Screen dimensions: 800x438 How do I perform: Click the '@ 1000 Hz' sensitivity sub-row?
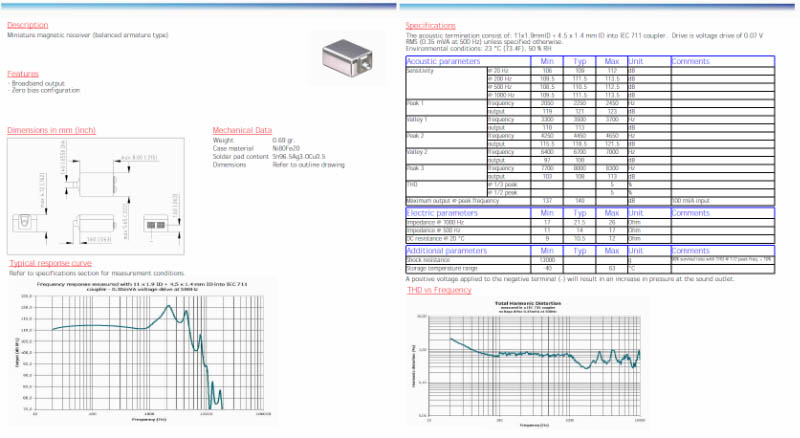click(502, 95)
